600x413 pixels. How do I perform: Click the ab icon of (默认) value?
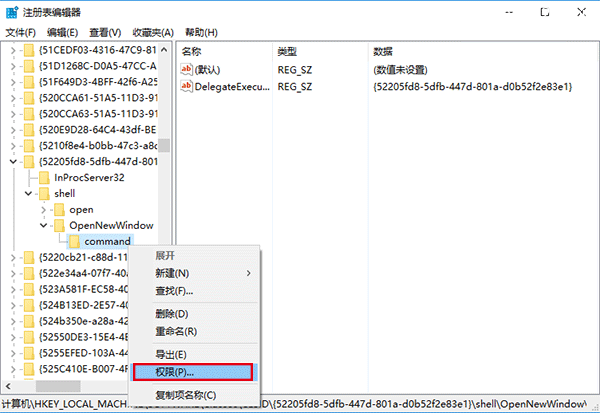pos(186,69)
